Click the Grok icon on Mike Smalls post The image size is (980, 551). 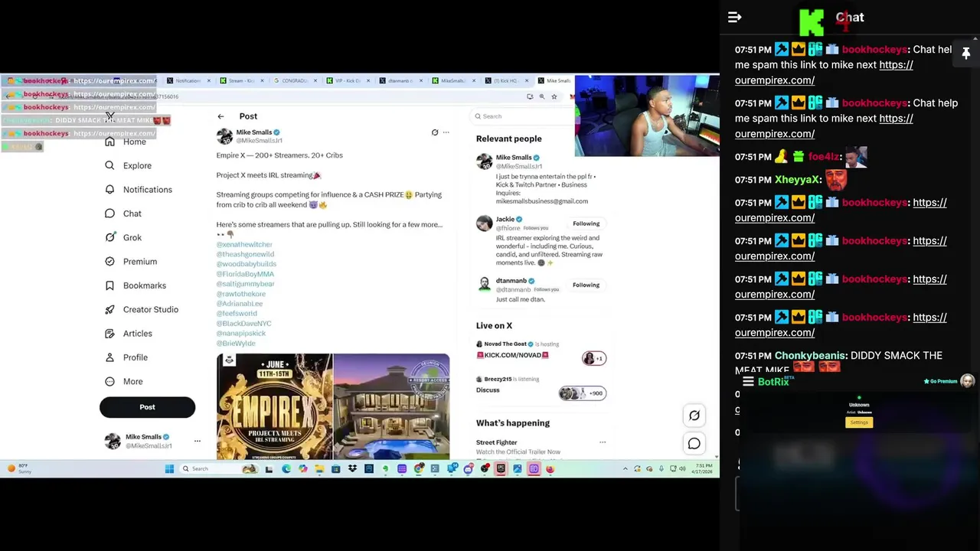pyautogui.click(x=434, y=132)
